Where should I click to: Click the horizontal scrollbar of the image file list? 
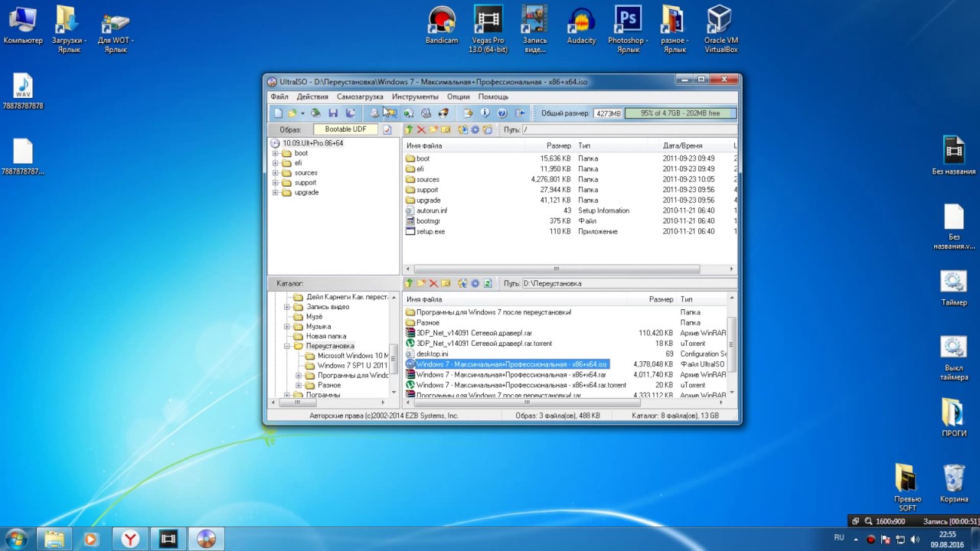coord(557,269)
